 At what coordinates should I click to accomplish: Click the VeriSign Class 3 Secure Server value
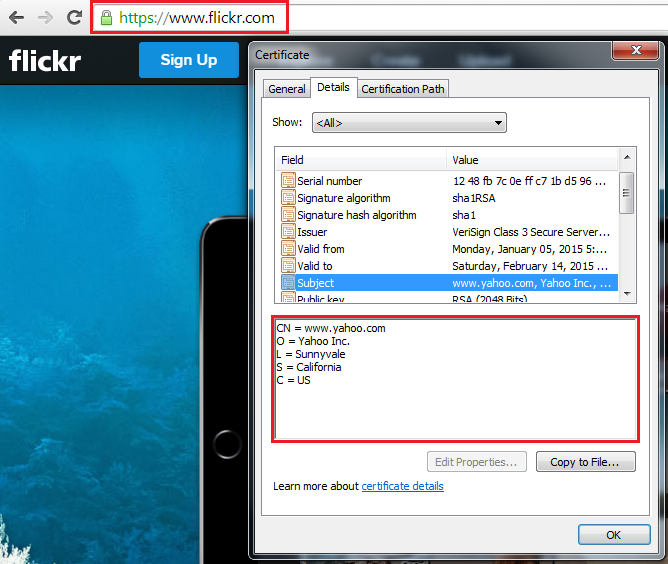click(531, 232)
